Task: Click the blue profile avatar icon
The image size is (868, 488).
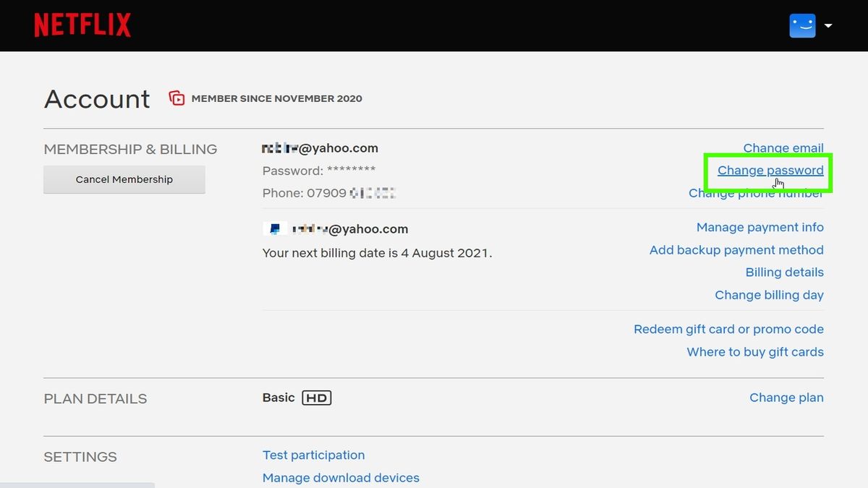Action: 802,25
